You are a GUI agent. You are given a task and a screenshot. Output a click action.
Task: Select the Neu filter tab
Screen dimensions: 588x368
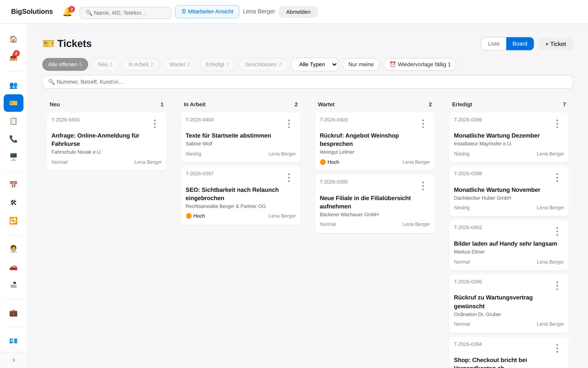pyautogui.click(x=105, y=64)
